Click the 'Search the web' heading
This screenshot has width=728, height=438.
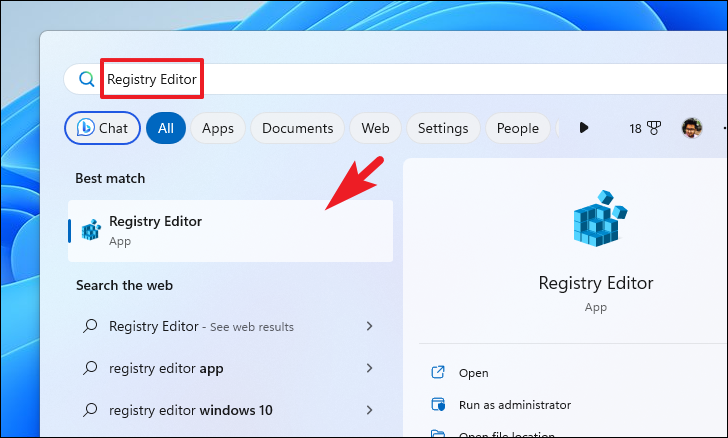click(x=124, y=285)
